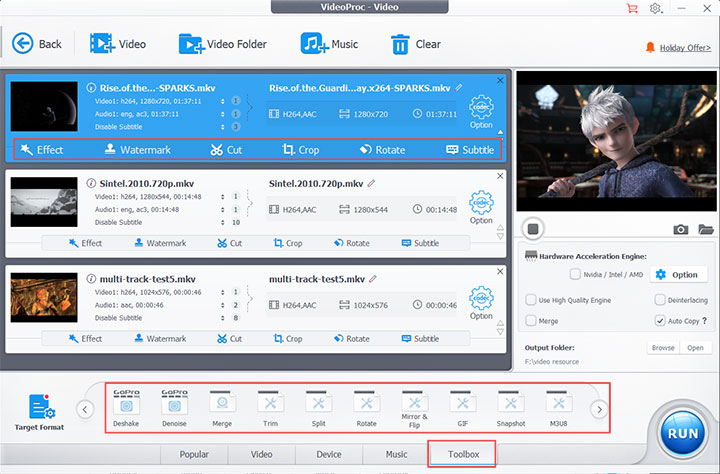Cut the Sintel.2010.720p.mkv video
The image size is (720, 474).
[230, 243]
